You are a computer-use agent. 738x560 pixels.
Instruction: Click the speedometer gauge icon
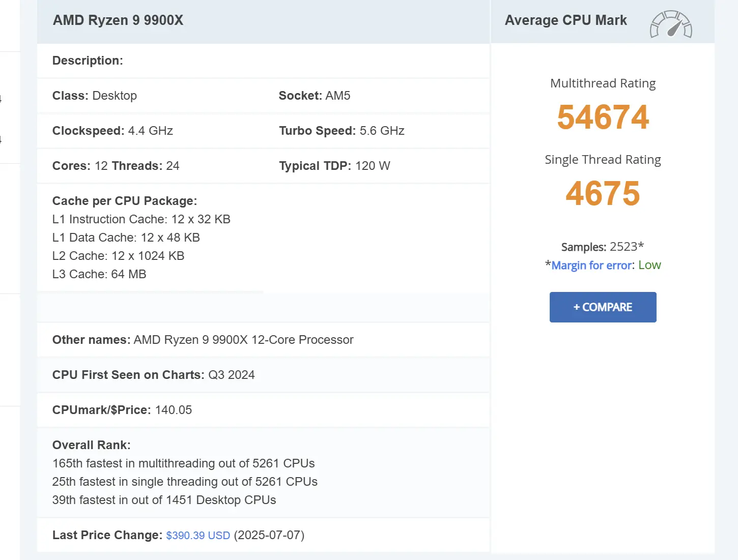pos(671,24)
